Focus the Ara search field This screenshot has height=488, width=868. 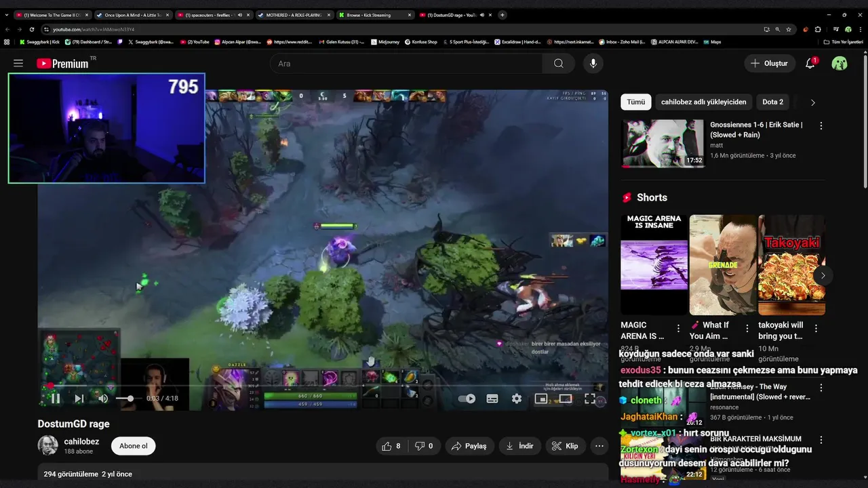tap(406, 63)
